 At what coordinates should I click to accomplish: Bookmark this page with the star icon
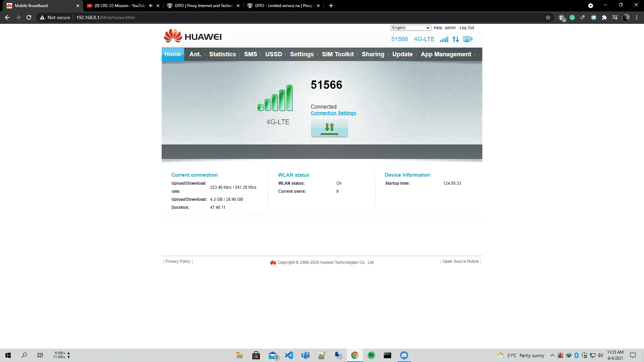(548, 17)
